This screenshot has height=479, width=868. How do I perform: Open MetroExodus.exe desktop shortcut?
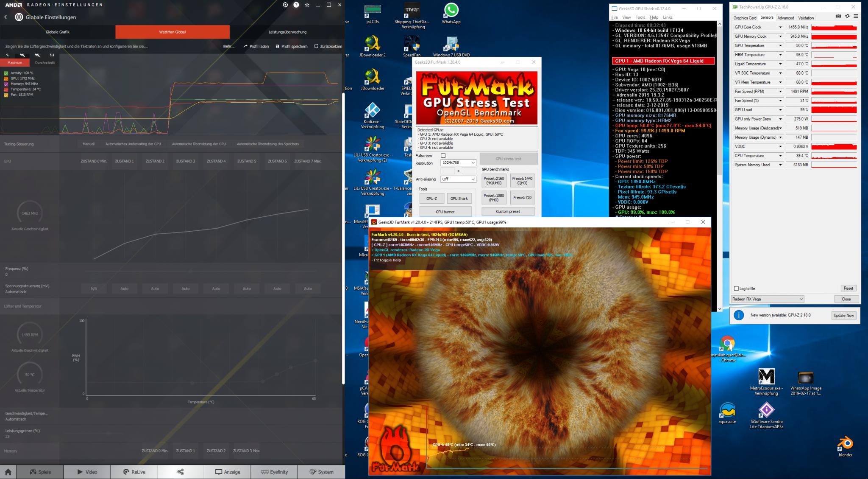coord(766,382)
